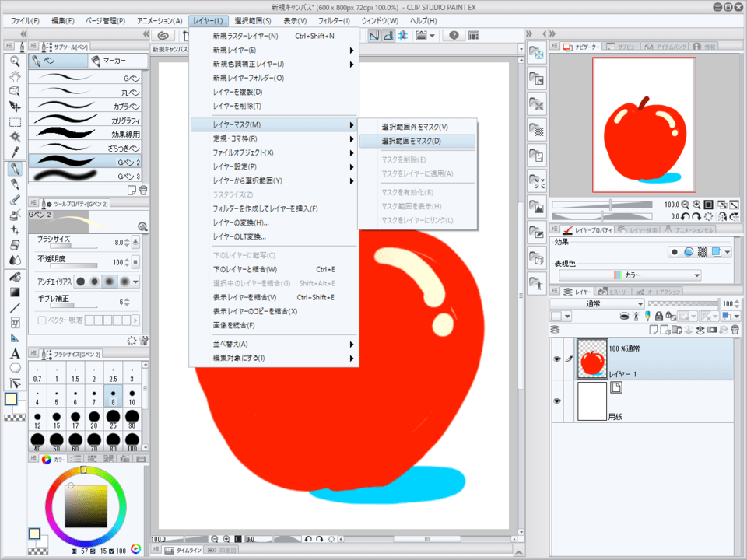
Task: Click the wrench icon in tool property
Action: (x=145, y=341)
